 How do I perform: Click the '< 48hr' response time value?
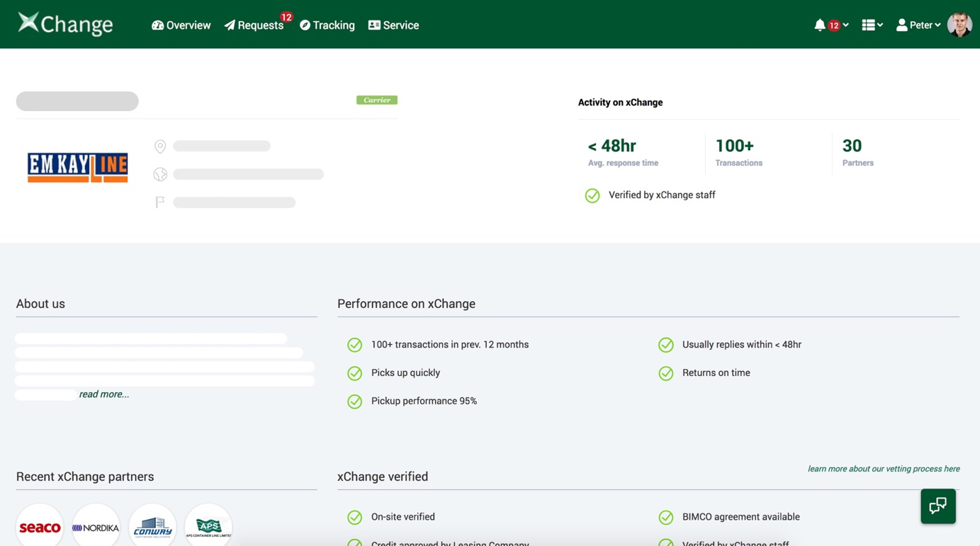coord(612,146)
